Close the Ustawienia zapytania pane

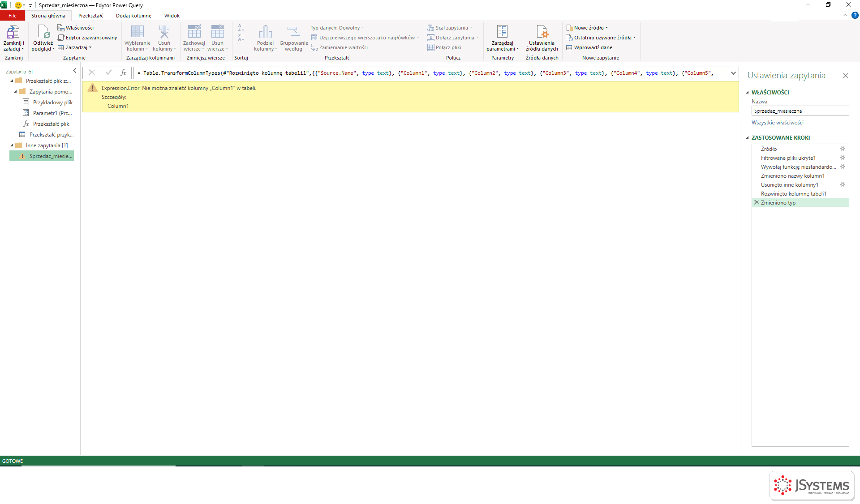[x=845, y=76]
